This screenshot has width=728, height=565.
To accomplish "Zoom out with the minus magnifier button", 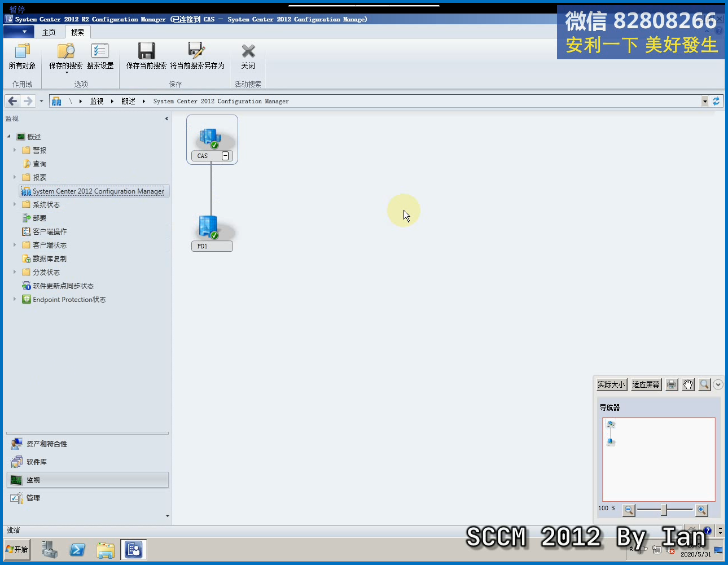I will pyautogui.click(x=629, y=510).
